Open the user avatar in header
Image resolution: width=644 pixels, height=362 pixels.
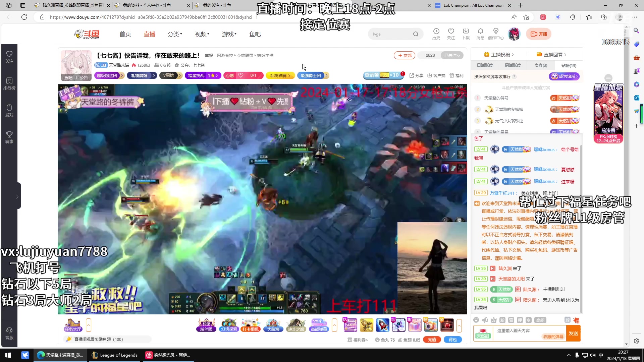514,34
